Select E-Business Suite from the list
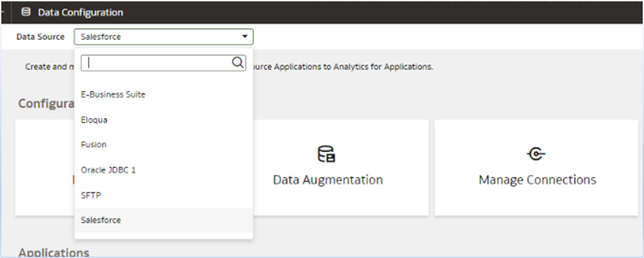The image size is (644, 258). tap(163, 95)
